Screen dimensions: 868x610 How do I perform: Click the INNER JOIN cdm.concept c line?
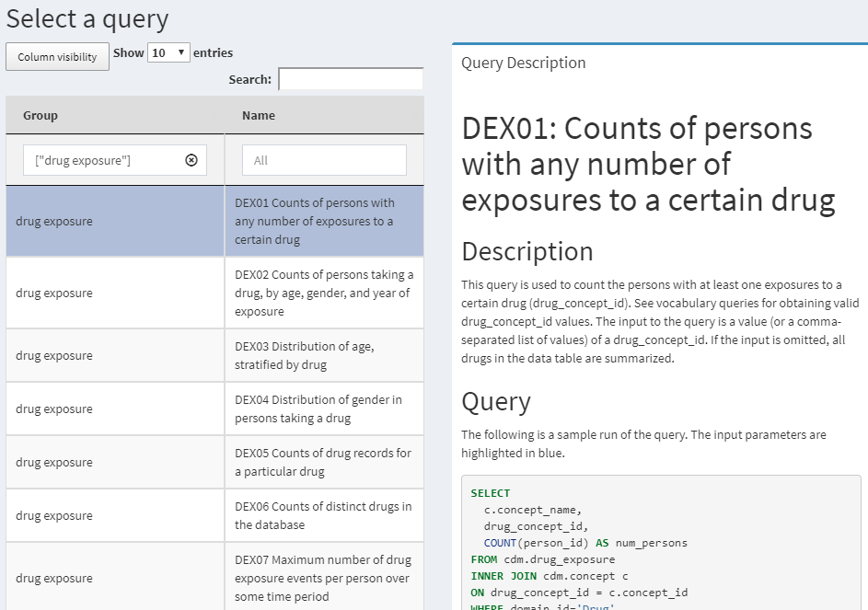(550, 576)
